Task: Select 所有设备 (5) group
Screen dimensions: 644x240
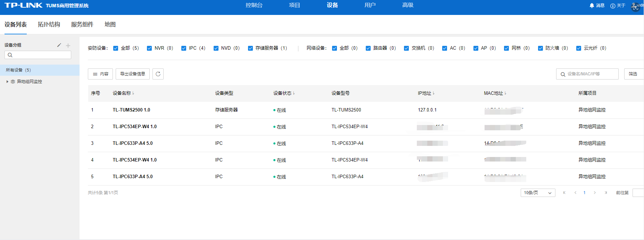Action: click(x=40, y=70)
